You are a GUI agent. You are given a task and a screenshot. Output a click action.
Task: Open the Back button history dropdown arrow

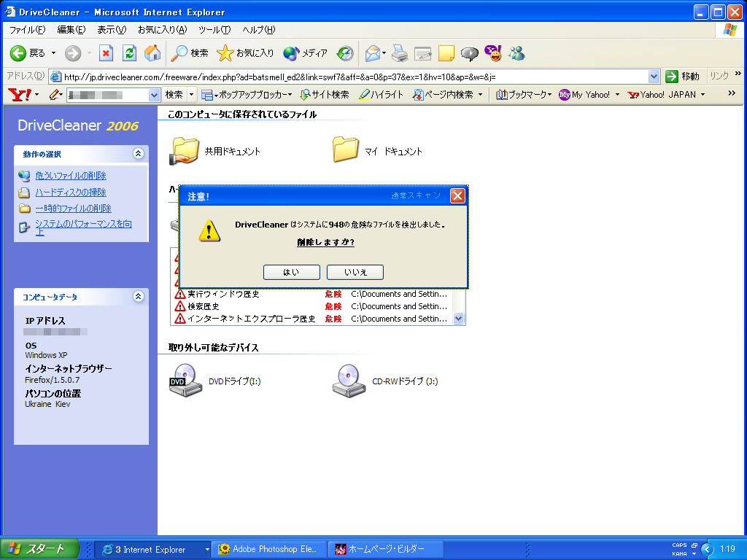click(x=53, y=52)
